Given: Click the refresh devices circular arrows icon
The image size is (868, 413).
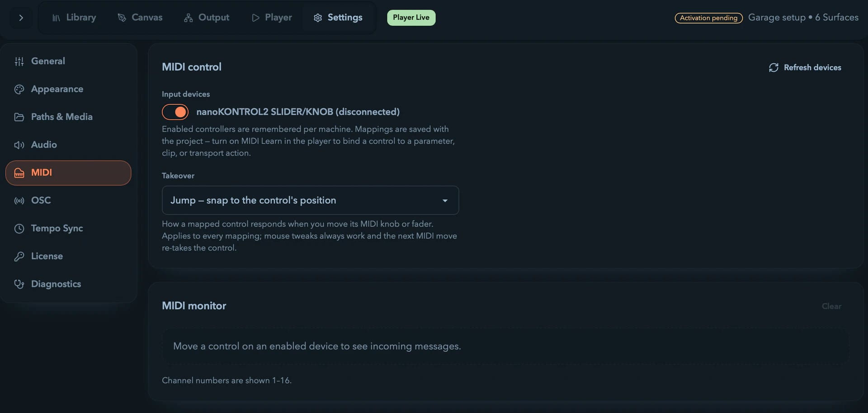Looking at the screenshot, I should pyautogui.click(x=774, y=68).
